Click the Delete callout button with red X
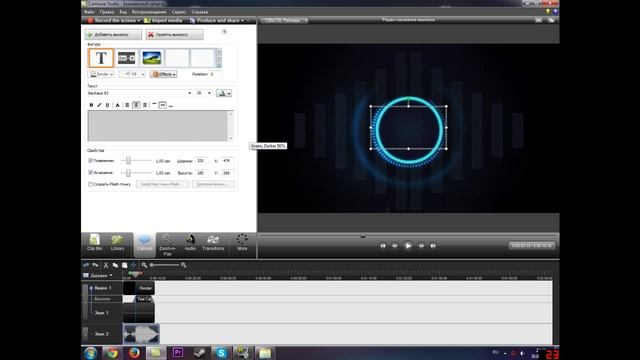The width and height of the screenshot is (640, 360). pos(174,35)
